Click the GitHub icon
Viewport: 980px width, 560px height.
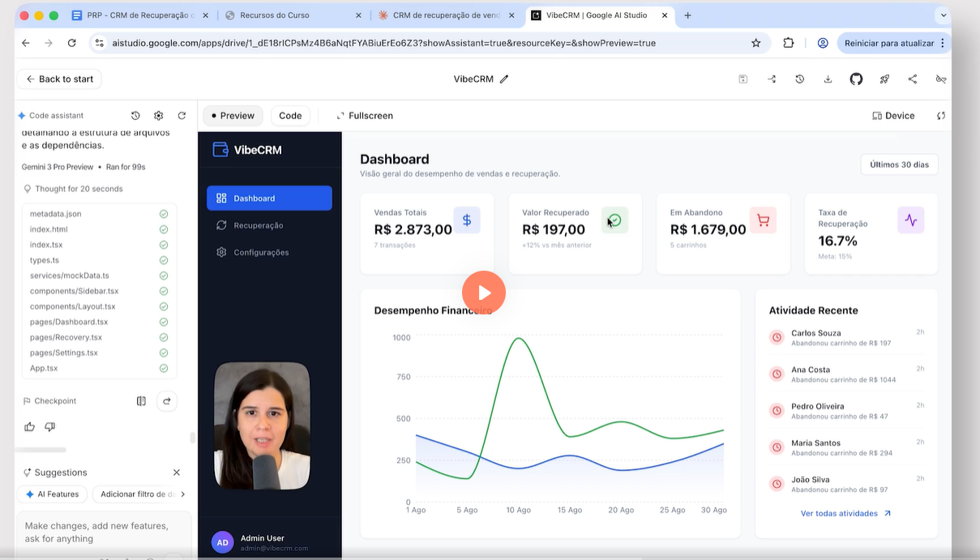click(856, 79)
